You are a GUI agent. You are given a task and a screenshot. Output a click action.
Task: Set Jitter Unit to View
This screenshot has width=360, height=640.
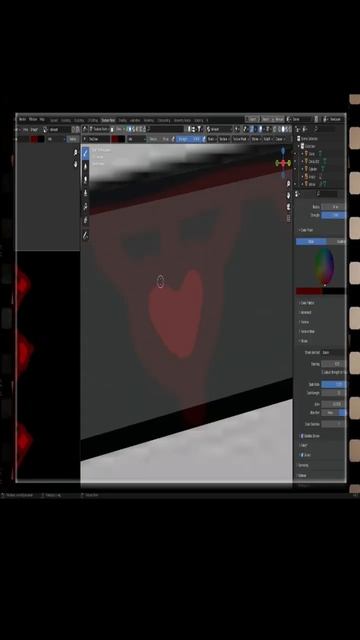point(331,413)
